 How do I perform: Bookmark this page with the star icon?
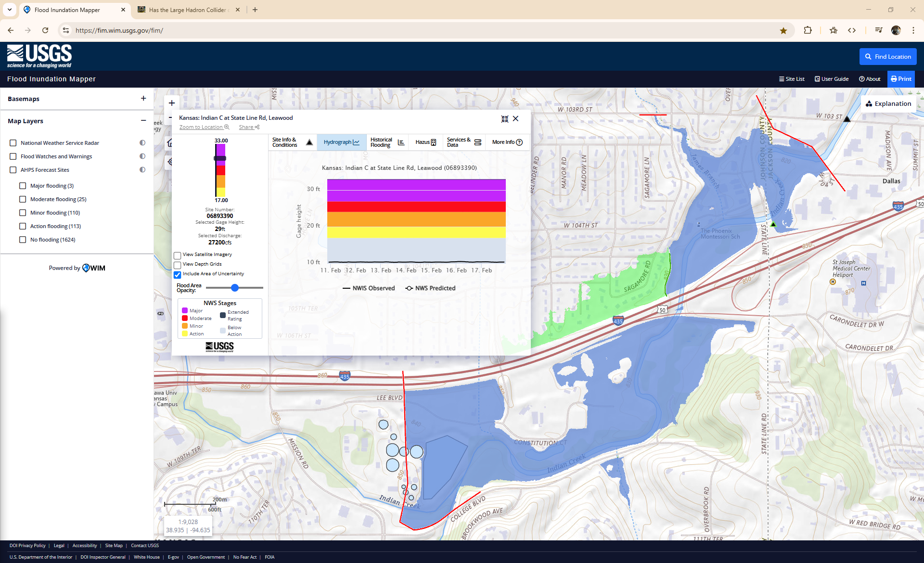[x=783, y=30]
